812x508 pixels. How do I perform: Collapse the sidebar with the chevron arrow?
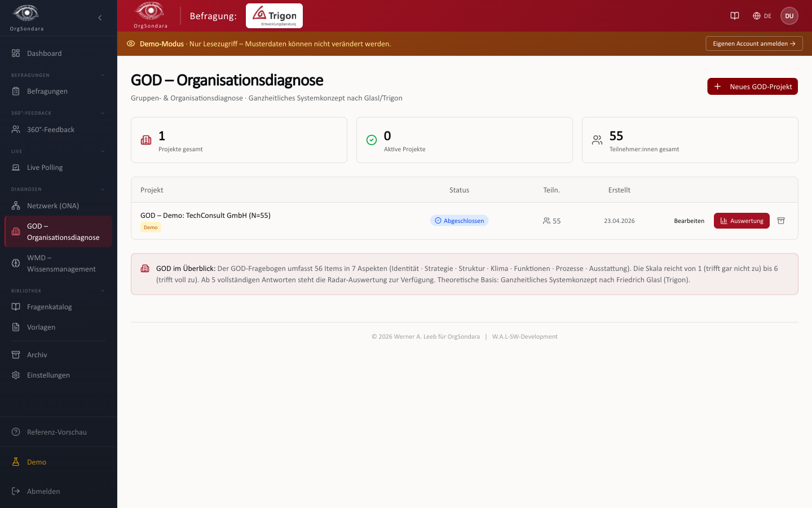[100, 17]
